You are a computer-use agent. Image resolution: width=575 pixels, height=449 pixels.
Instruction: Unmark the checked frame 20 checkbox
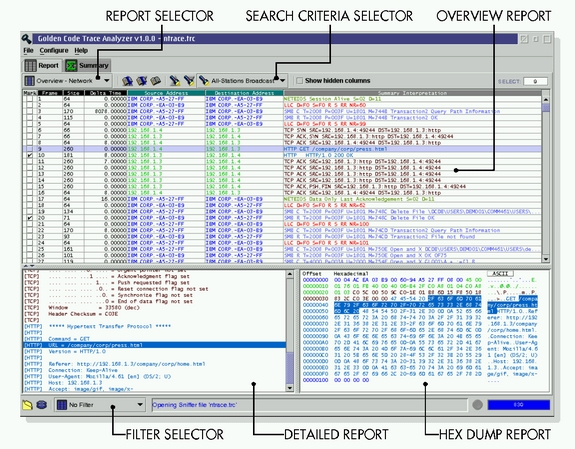pos(30,218)
